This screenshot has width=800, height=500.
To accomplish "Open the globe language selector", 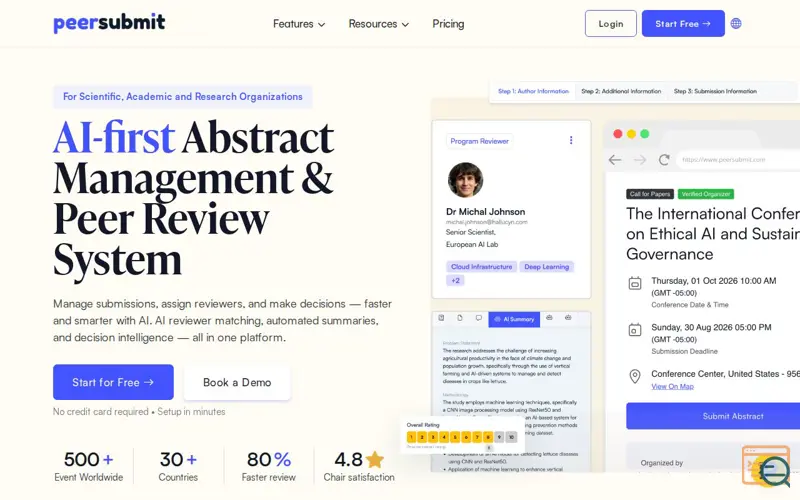I will point(736,23).
